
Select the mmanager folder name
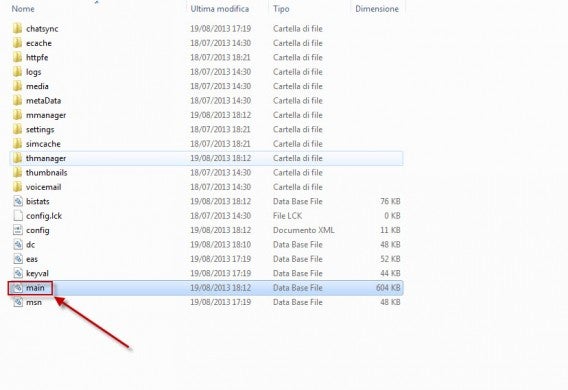click(x=46, y=115)
